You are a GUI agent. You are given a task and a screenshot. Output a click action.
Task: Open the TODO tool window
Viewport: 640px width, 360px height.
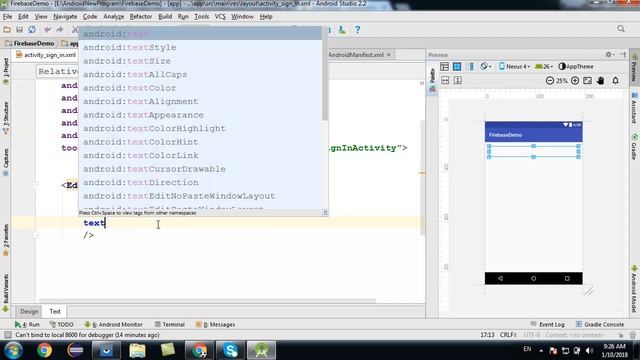pyautogui.click(x=61, y=324)
